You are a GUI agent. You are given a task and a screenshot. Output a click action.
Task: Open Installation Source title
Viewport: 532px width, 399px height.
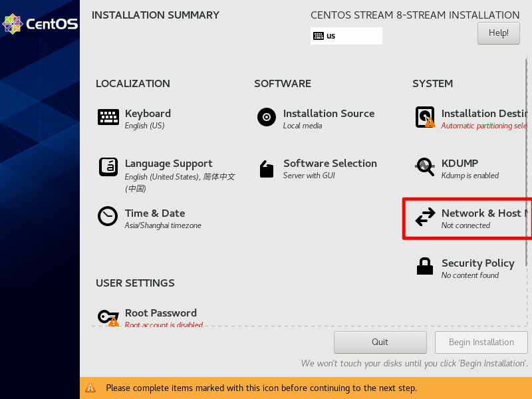coord(329,113)
